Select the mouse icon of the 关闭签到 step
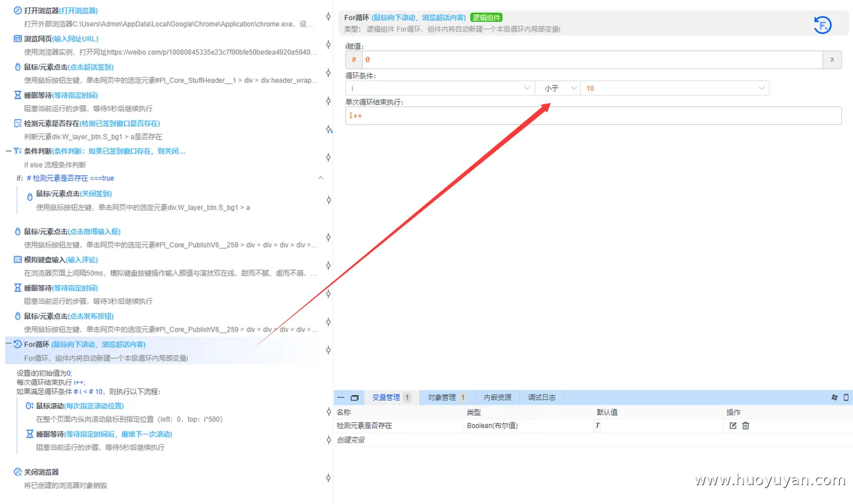 tap(30, 197)
